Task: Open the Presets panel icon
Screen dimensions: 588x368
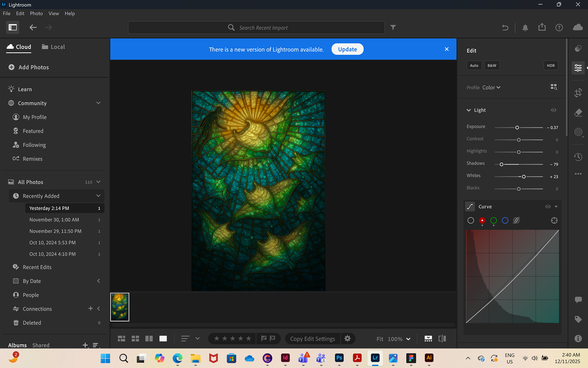Action: [x=578, y=48]
